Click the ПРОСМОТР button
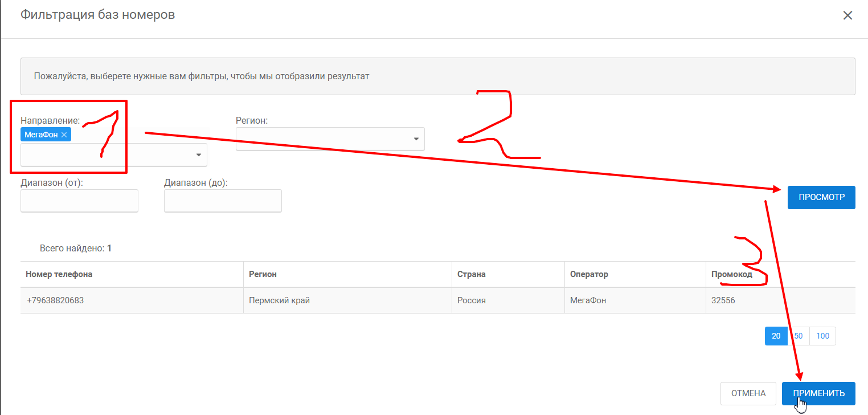Viewport: 868px width, 415px height. click(x=821, y=197)
